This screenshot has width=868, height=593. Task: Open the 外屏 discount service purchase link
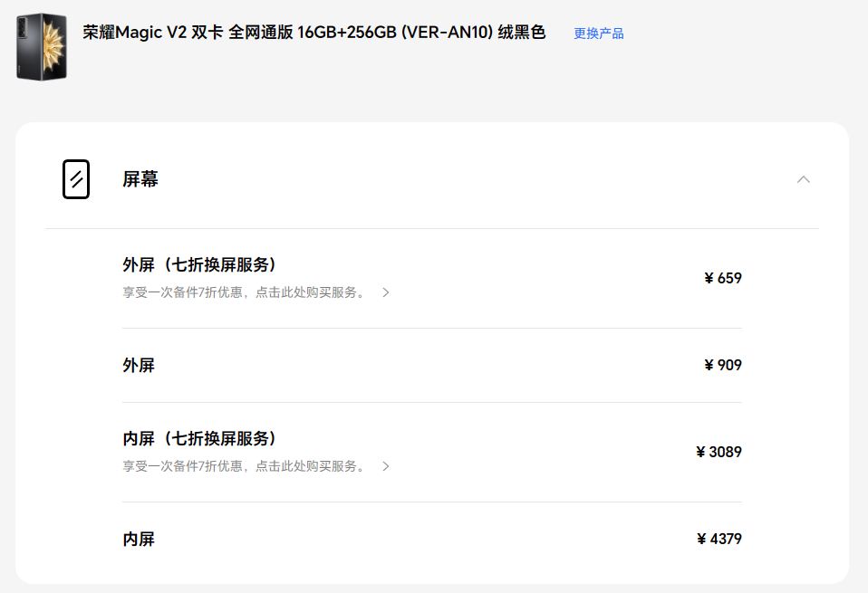point(244,292)
